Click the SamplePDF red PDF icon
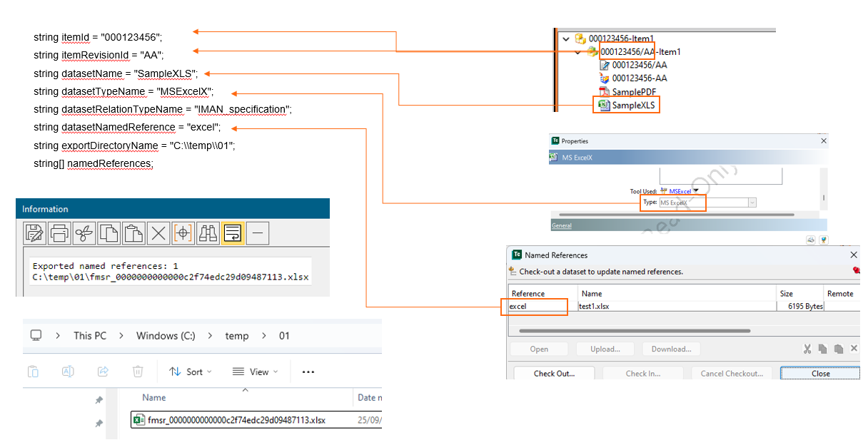The height and width of the screenshot is (445, 868). 604,92
